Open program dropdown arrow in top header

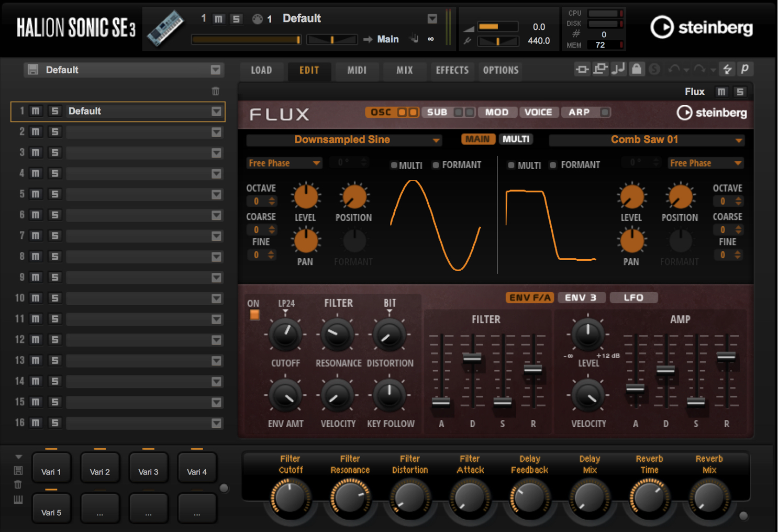(x=432, y=19)
